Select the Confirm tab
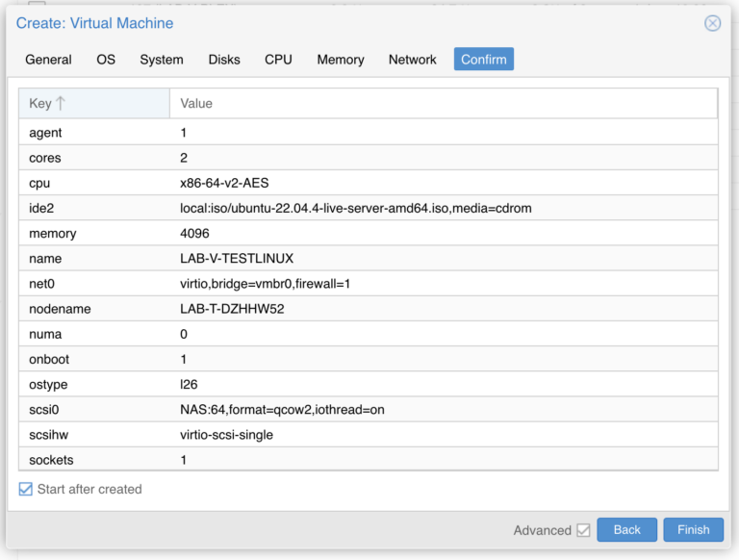The height and width of the screenshot is (560, 739). point(484,60)
